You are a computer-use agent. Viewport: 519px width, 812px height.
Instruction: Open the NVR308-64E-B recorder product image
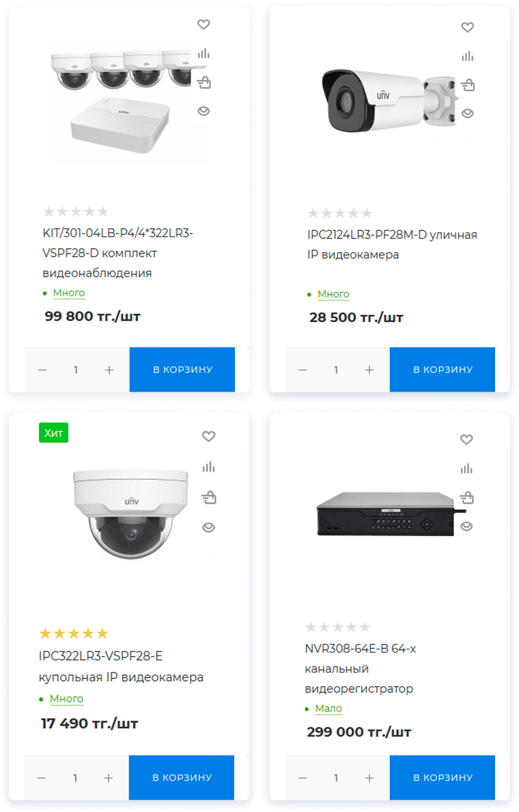pos(386,513)
